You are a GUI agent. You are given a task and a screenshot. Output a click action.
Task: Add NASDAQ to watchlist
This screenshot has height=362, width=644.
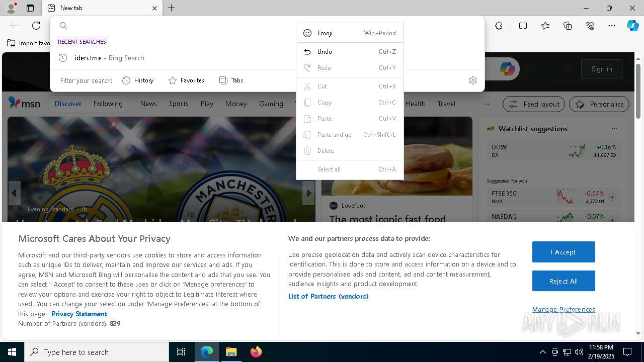point(612,220)
